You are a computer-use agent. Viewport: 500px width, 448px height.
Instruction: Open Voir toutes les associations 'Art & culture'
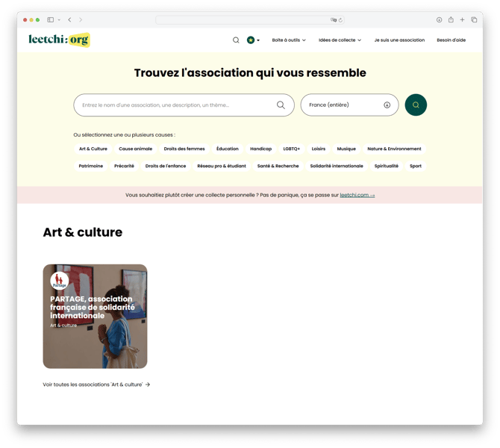tap(96, 385)
